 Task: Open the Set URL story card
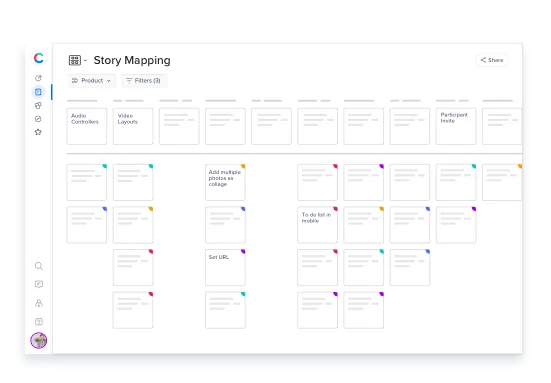point(225,267)
